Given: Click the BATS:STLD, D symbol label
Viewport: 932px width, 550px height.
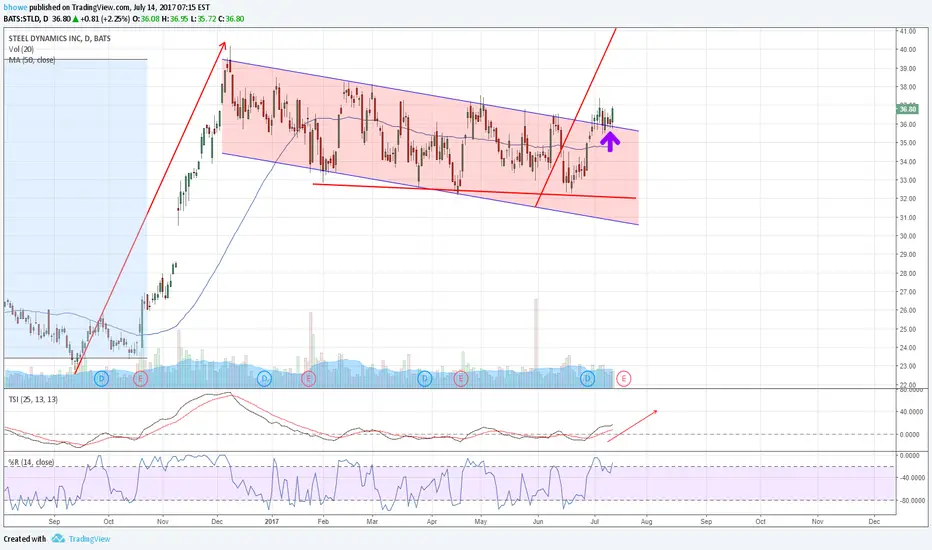Looking at the screenshot, I should pos(26,19).
